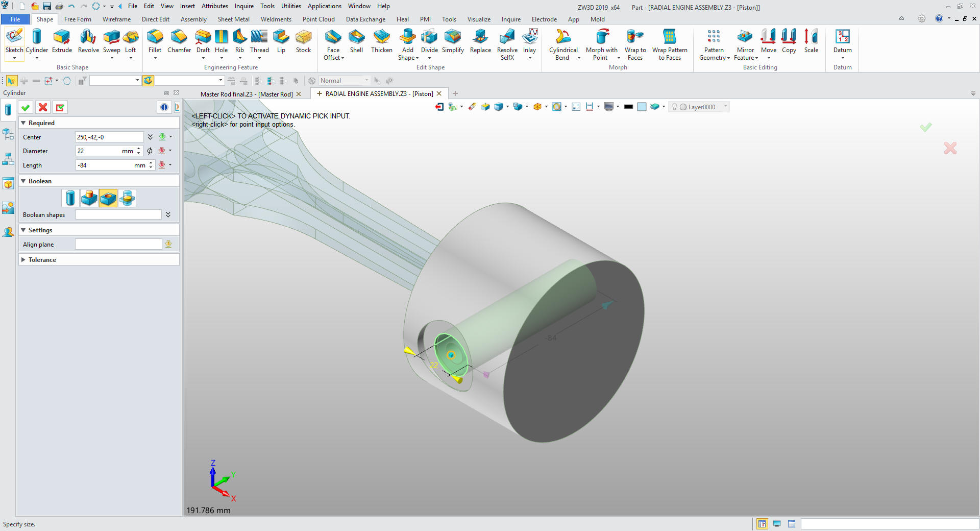The width and height of the screenshot is (980, 531).
Task: Switch to the Assembly ribbon tab
Action: pos(193,19)
